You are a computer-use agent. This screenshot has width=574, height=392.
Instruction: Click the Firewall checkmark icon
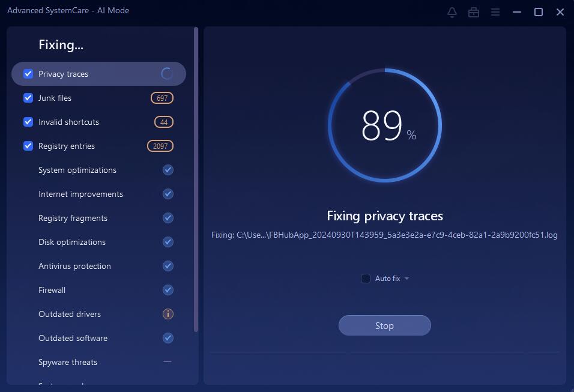tap(168, 290)
